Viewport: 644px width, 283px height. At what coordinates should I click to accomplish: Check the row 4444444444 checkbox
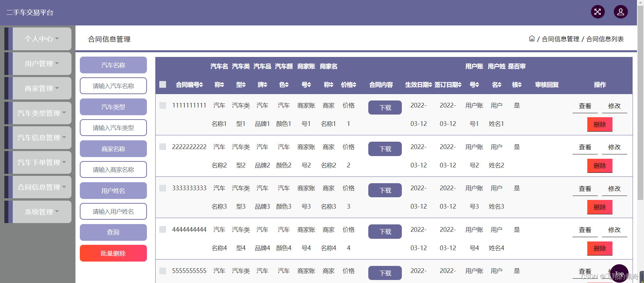(x=163, y=229)
